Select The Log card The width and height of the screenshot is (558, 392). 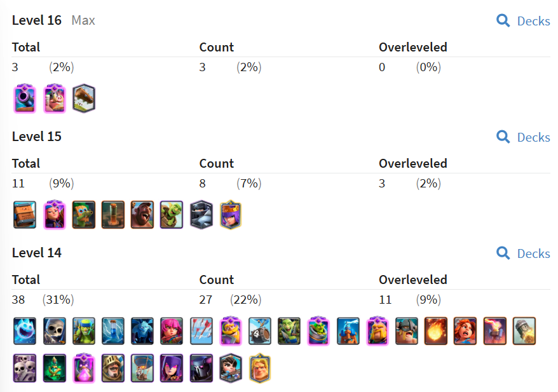click(x=83, y=98)
